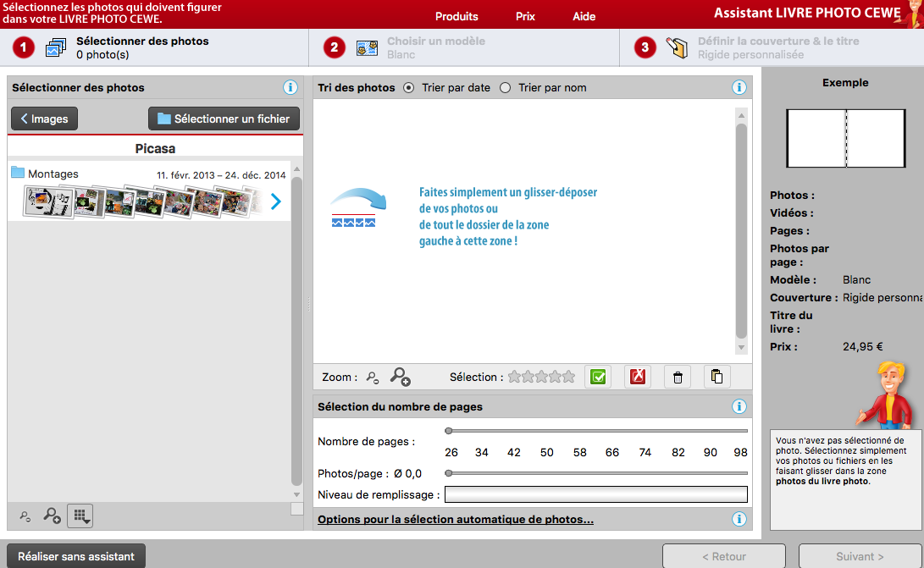This screenshot has width=924, height=568.
Task: Click the Montages blue folder icon
Action: click(18, 173)
